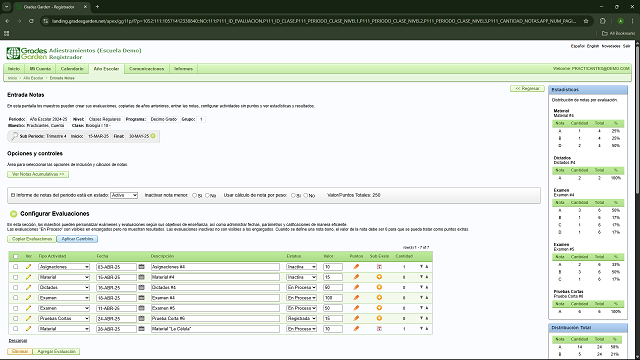Open Estatus dropdown for Asignaciones #4 row
This screenshot has width=640, height=360.
(301, 267)
